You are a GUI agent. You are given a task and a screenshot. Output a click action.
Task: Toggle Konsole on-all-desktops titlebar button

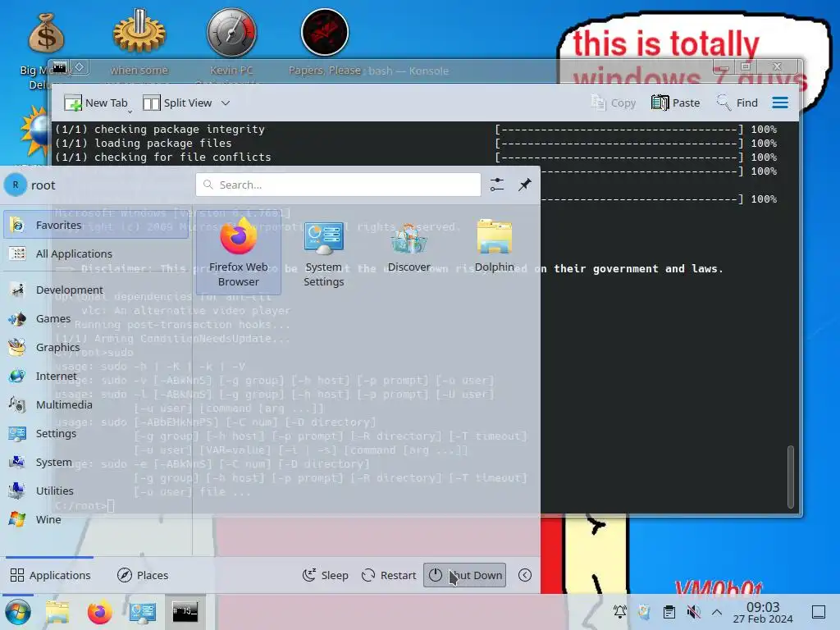tap(80, 67)
